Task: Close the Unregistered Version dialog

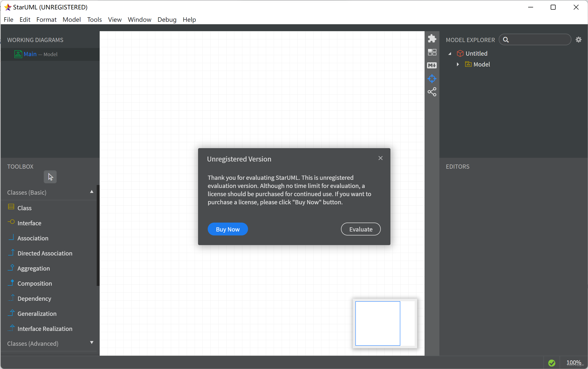Action: (380, 158)
